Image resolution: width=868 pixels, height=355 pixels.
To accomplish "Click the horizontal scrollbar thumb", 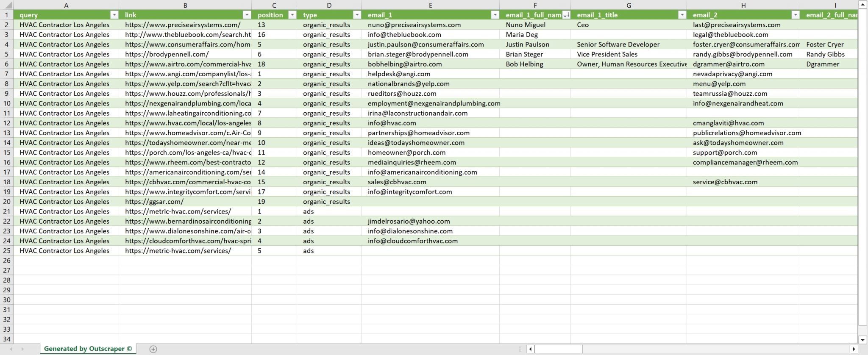I will click(559, 349).
